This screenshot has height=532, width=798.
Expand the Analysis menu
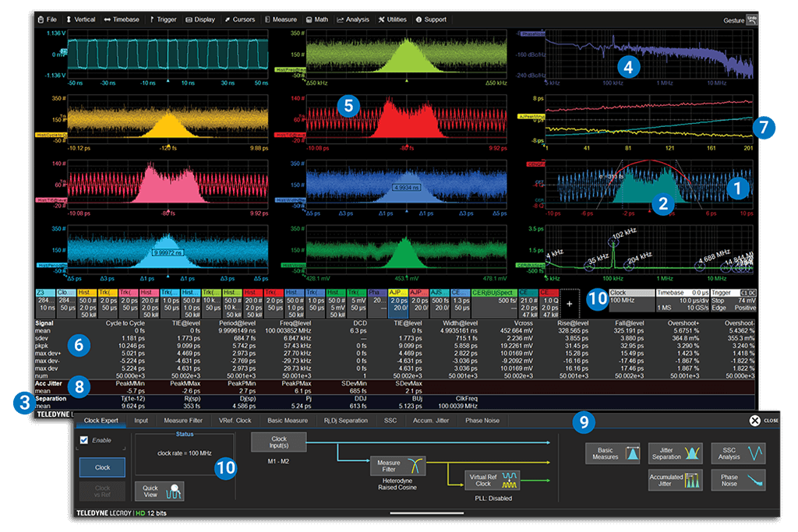(x=353, y=19)
